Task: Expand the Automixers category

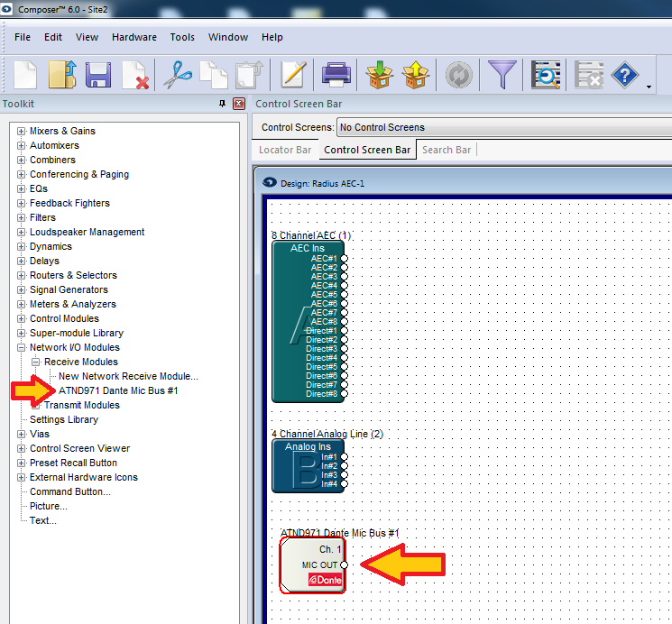Action: coord(21,146)
